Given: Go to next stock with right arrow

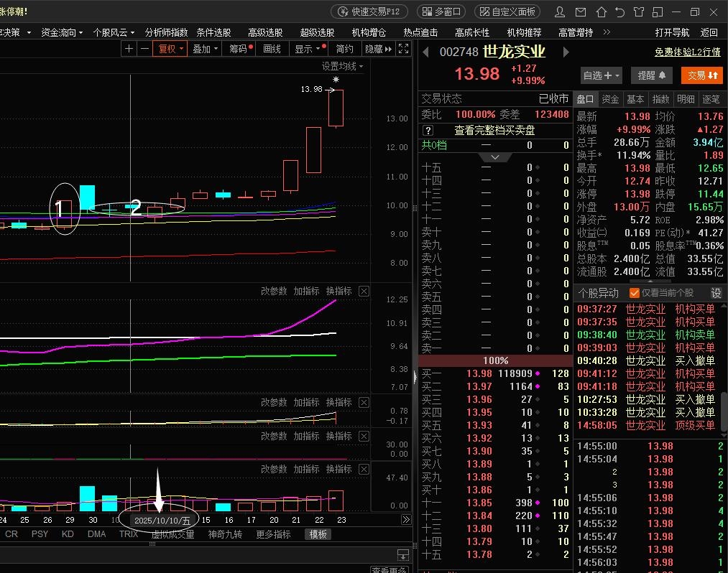Looking at the screenshot, I should [566, 52].
